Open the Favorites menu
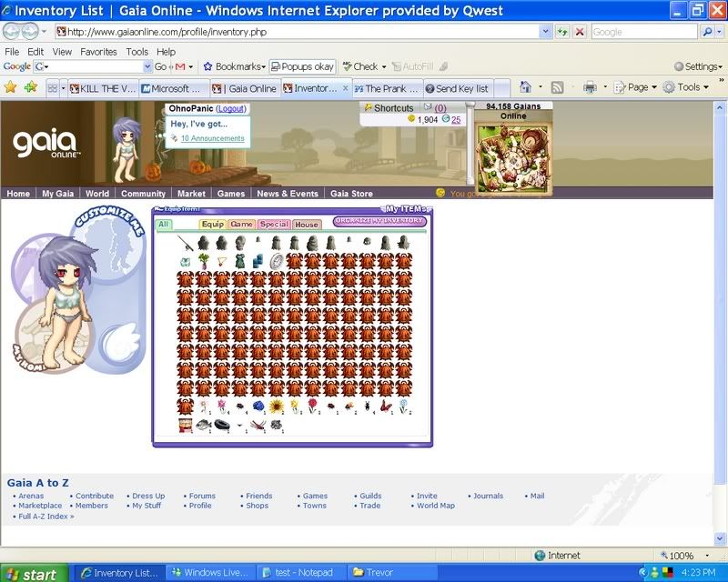This screenshot has height=582, width=728. pyautogui.click(x=98, y=52)
